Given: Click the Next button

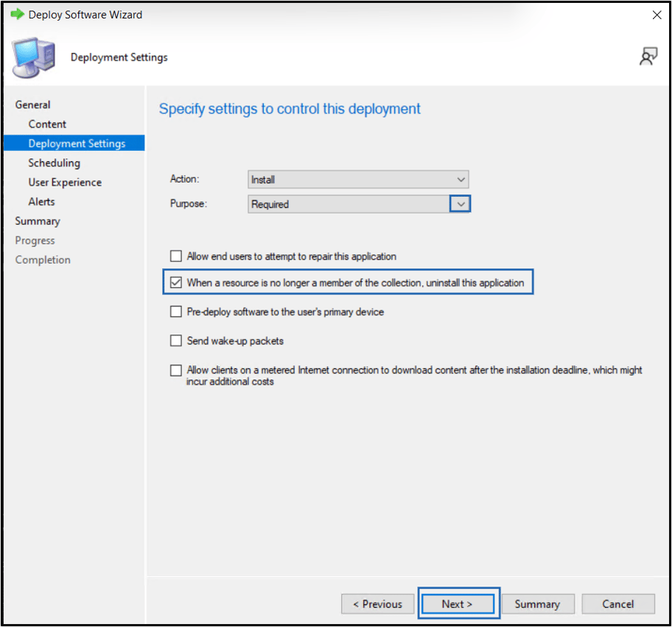Looking at the screenshot, I should [458, 604].
